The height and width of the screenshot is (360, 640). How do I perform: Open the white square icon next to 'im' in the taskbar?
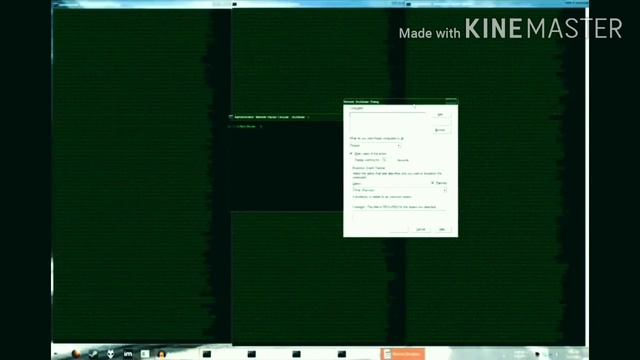point(145,354)
